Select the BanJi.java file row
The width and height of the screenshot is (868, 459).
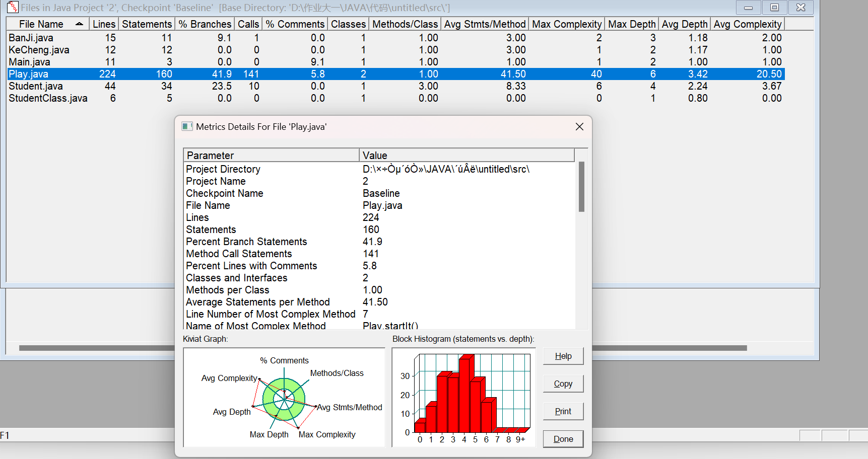point(31,38)
